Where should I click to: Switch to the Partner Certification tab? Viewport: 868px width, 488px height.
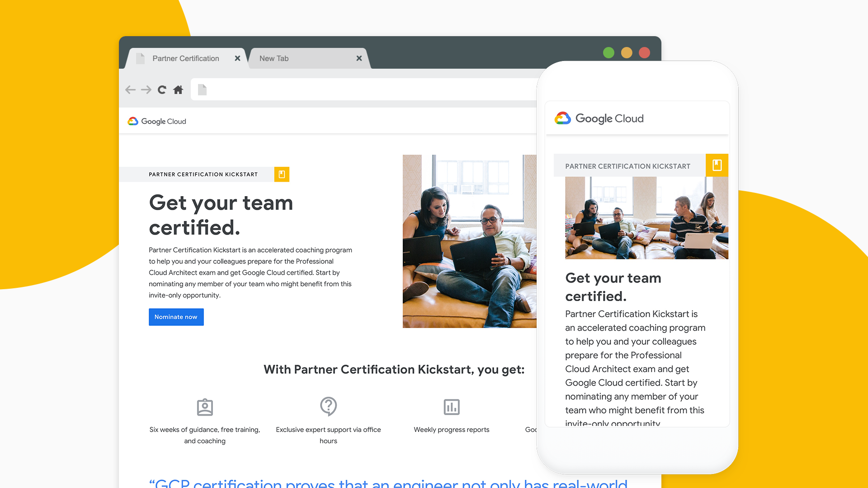point(186,58)
